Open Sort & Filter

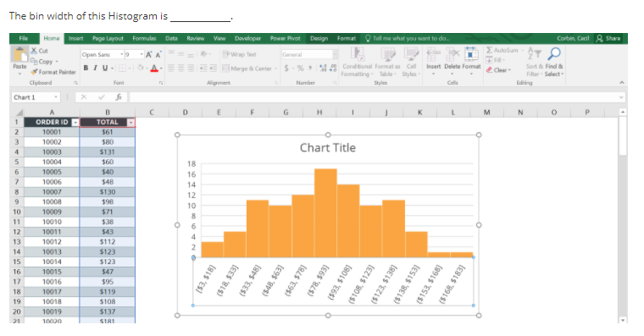point(534,62)
